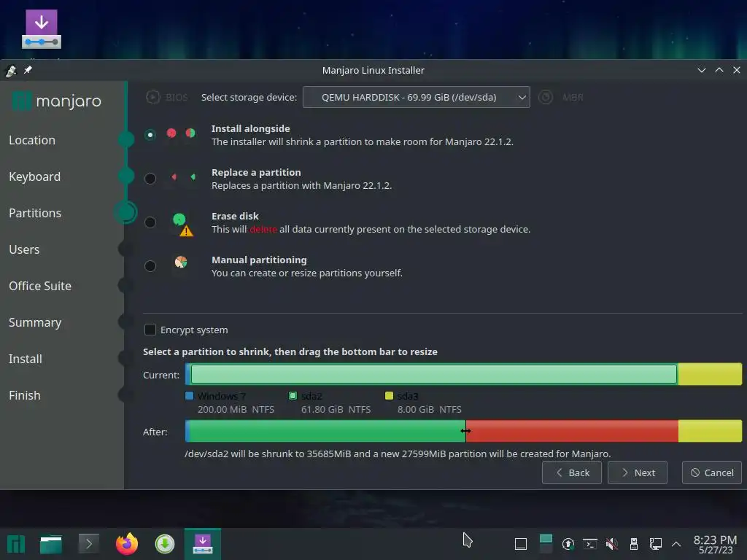
Task: Click the Erase disk title text
Action: click(x=235, y=216)
